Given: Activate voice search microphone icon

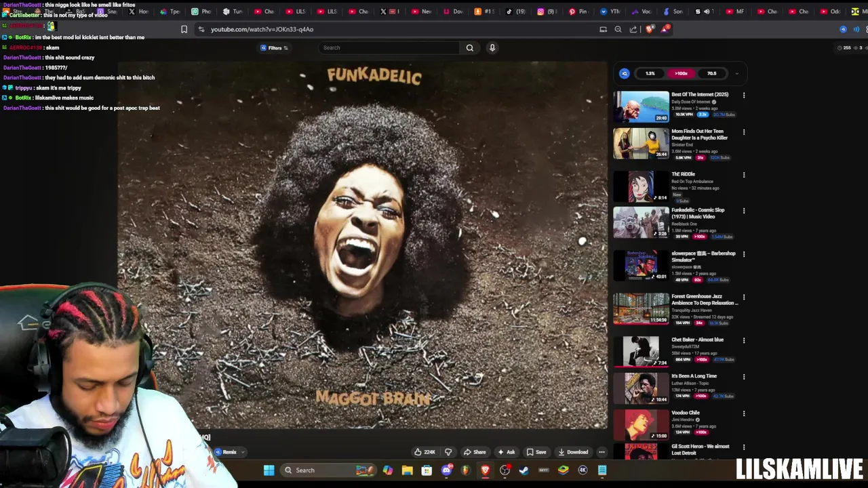Looking at the screenshot, I should point(492,47).
